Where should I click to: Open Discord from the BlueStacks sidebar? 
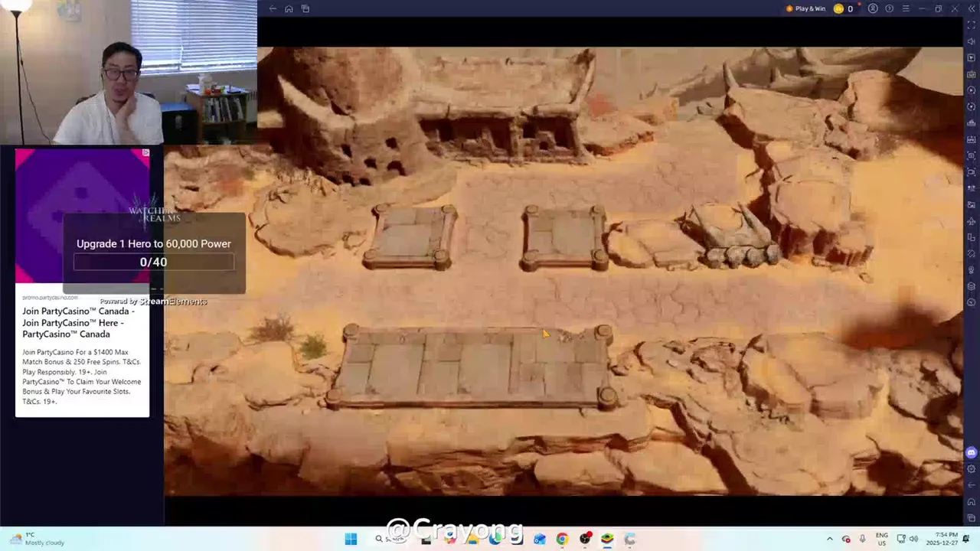coord(972,452)
